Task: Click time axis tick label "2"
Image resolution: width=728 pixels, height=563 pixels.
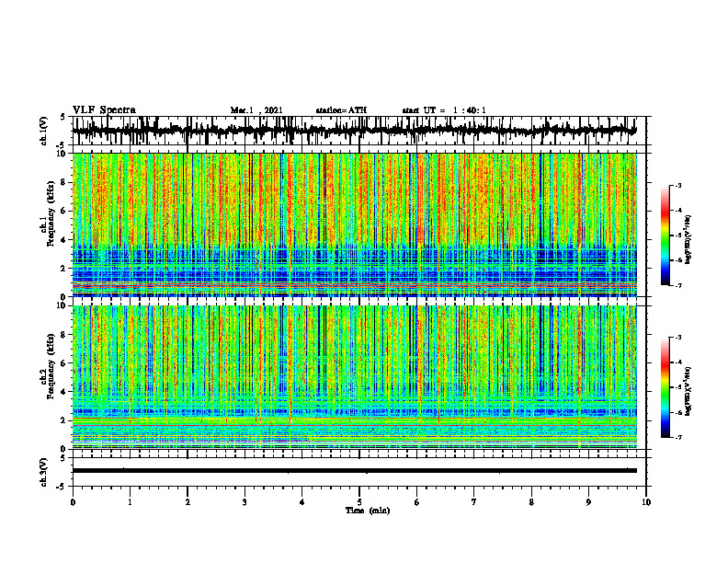Action: point(188,502)
